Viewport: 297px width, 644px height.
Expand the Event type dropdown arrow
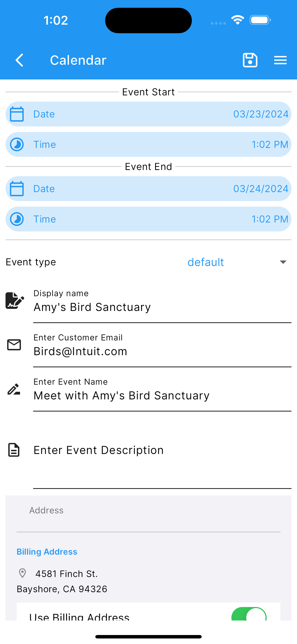pyautogui.click(x=283, y=262)
